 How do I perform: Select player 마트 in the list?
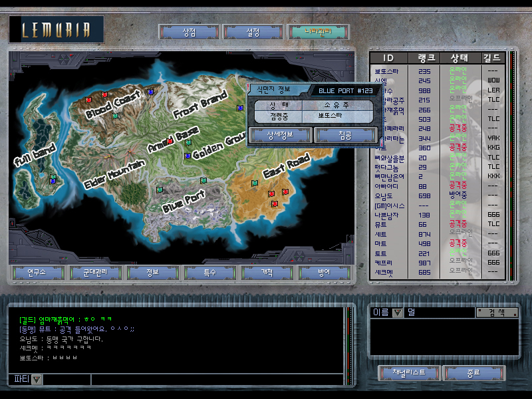438,243
